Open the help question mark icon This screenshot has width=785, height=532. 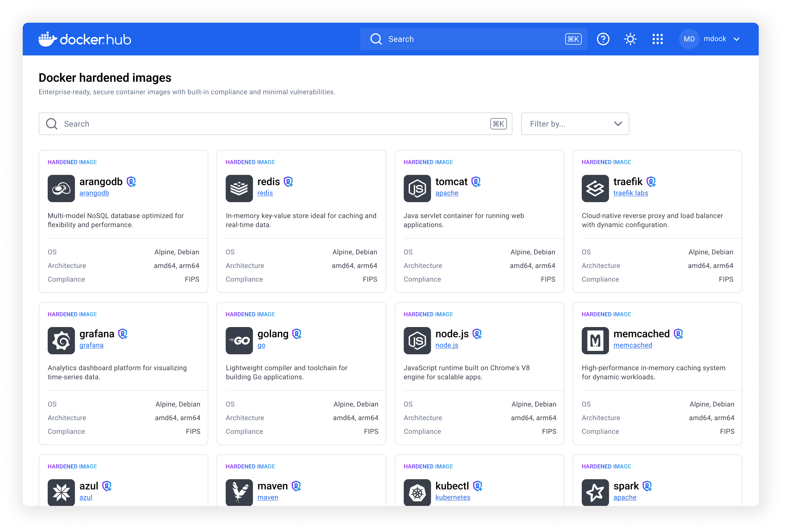pyautogui.click(x=603, y=39)
